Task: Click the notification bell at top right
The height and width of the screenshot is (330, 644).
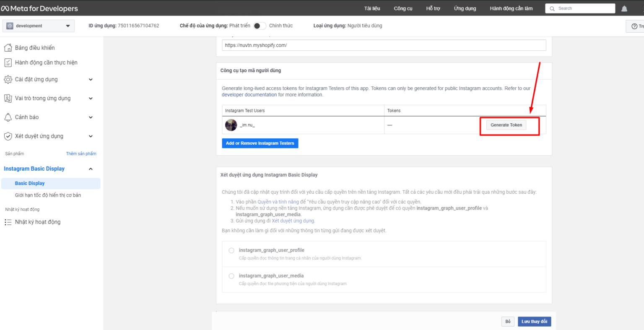Action: (x=624, y=8)
